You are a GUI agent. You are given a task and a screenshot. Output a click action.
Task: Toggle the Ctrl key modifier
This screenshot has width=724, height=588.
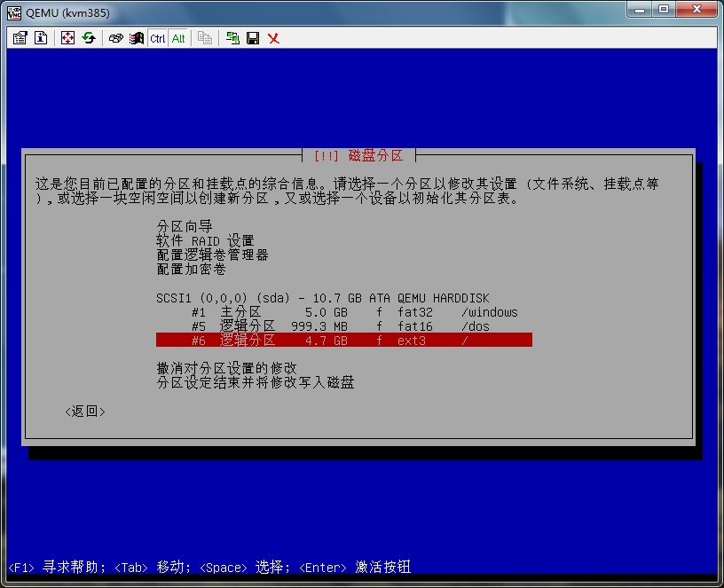(157, 38)
